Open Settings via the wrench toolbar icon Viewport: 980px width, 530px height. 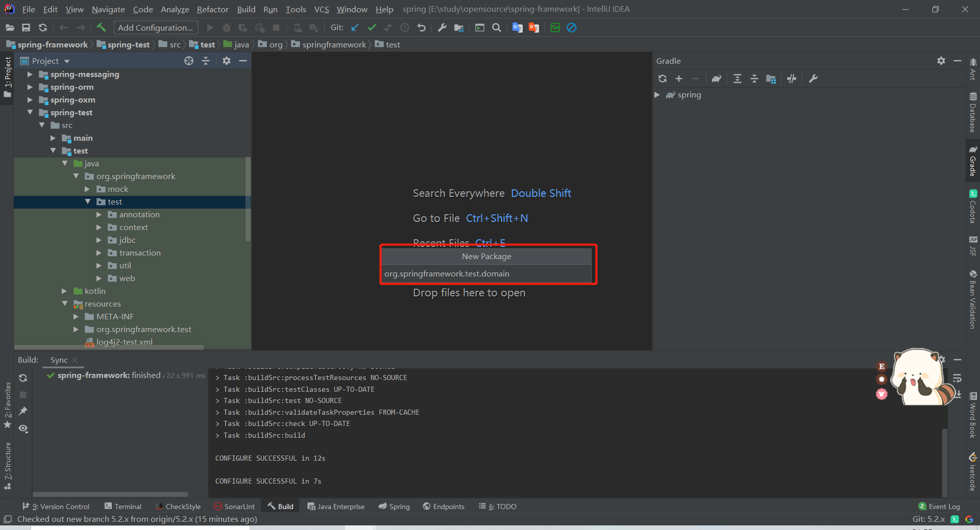[x=442, y=28]
